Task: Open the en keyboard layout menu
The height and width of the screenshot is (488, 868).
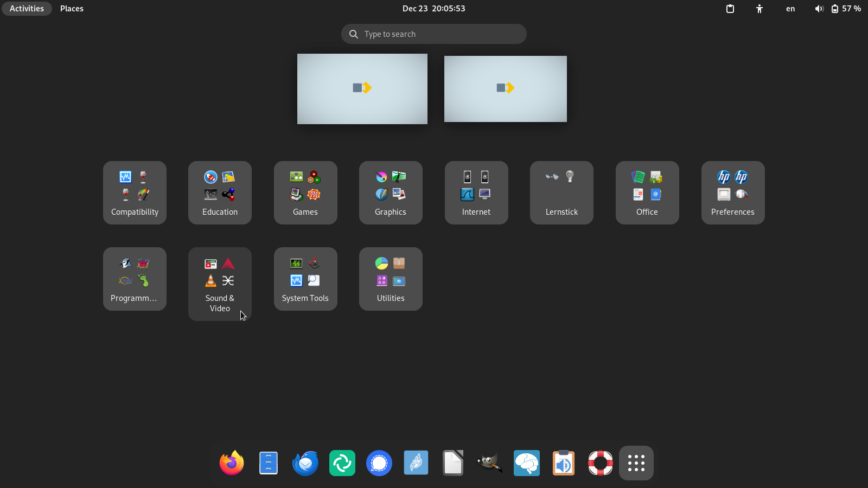Action: 790,9
